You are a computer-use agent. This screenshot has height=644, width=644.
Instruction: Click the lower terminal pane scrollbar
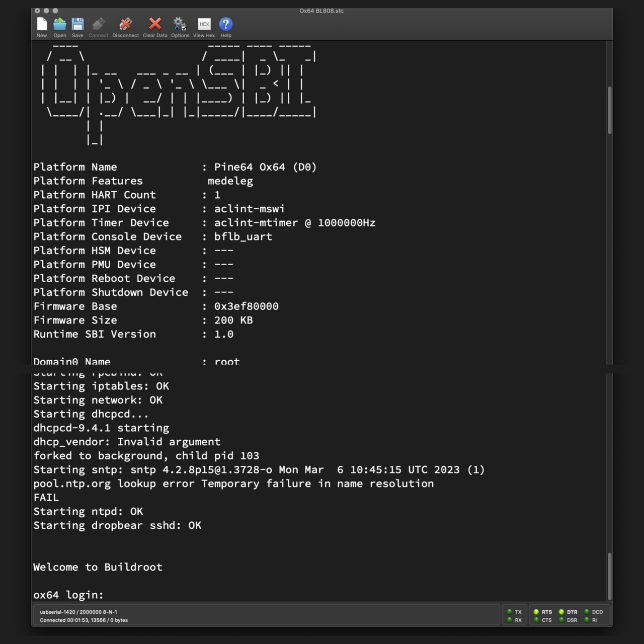click(609, 576)
